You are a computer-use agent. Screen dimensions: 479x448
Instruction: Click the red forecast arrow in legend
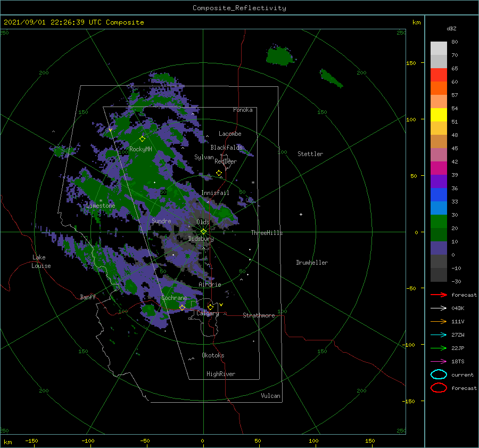click(x=439, y=295)
